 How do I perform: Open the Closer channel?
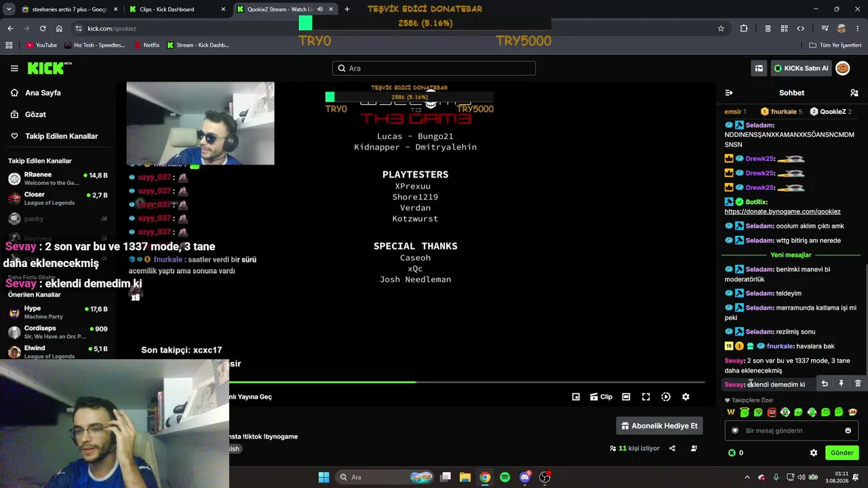tap(58, 199)
